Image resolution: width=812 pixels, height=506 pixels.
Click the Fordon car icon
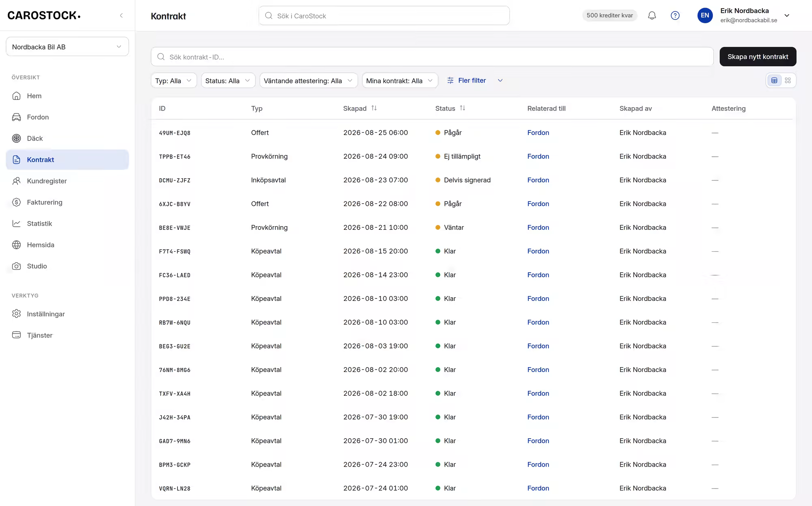[x=16, y=117]
